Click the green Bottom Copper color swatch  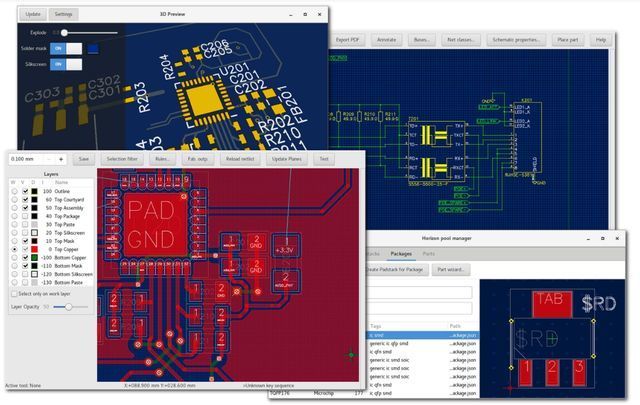click(x=34, y=258)
